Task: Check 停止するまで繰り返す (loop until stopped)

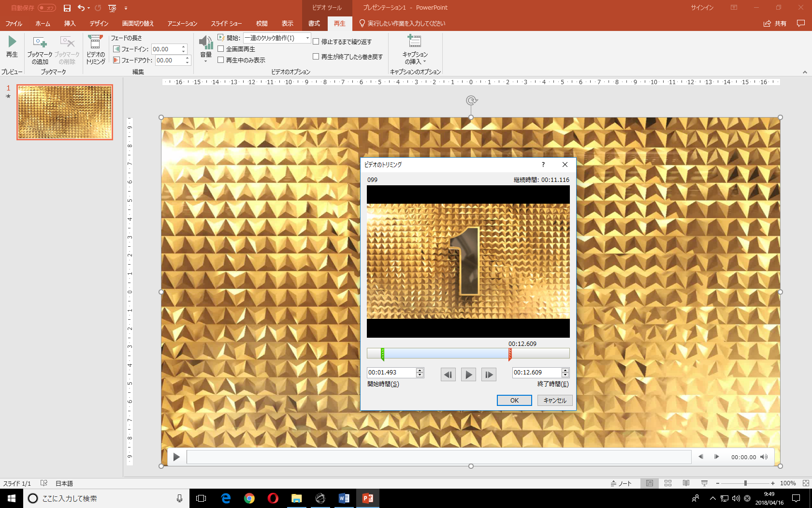Action: pyautogui.click(x=316, y=42)
